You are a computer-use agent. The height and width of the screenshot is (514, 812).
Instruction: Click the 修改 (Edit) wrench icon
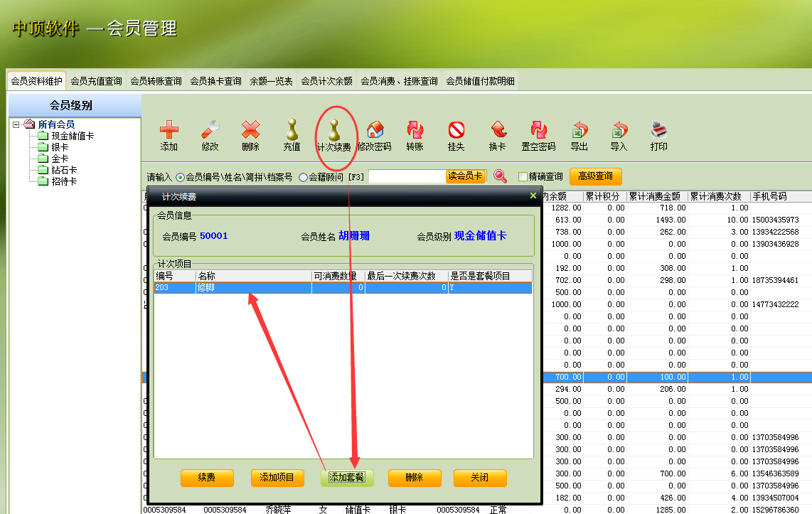point(210,135)
